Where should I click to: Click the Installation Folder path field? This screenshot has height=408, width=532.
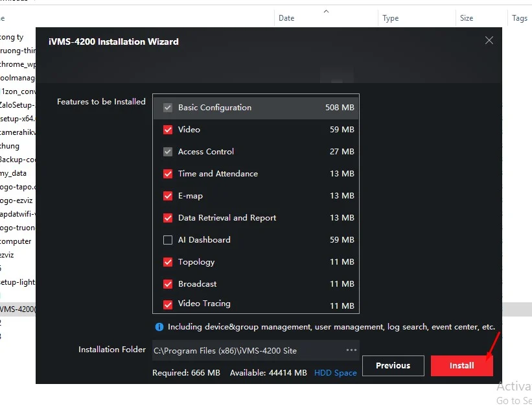coord(255,350)
